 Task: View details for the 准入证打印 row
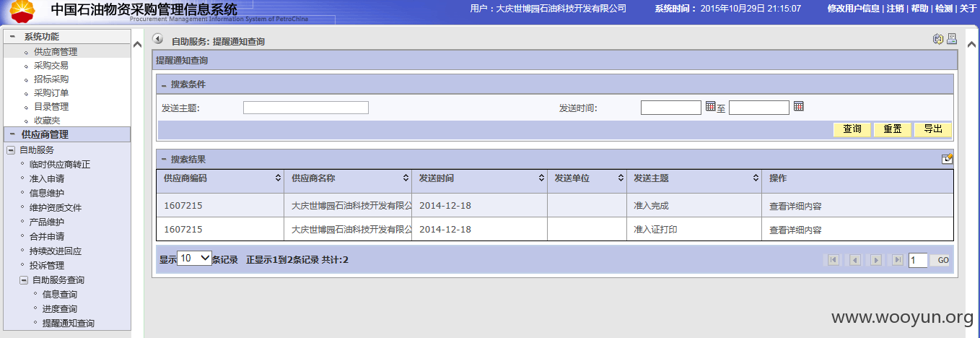coord(795,230)
